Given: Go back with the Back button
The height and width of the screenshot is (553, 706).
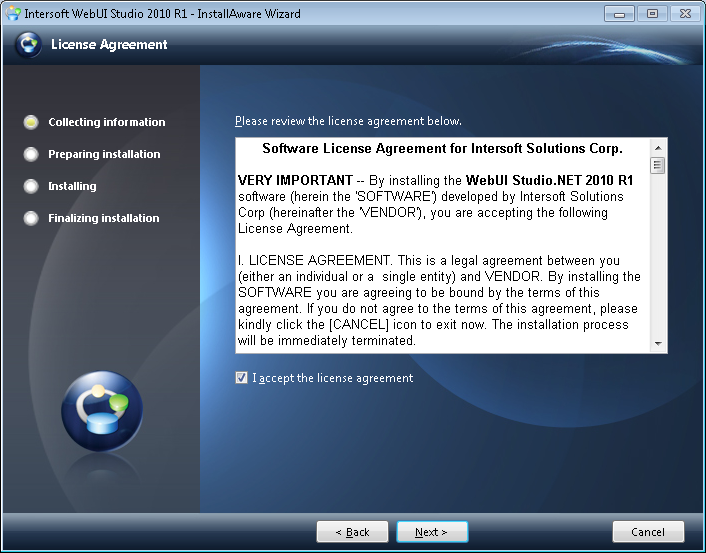Looking at the screenshot, I should [352, 532].
